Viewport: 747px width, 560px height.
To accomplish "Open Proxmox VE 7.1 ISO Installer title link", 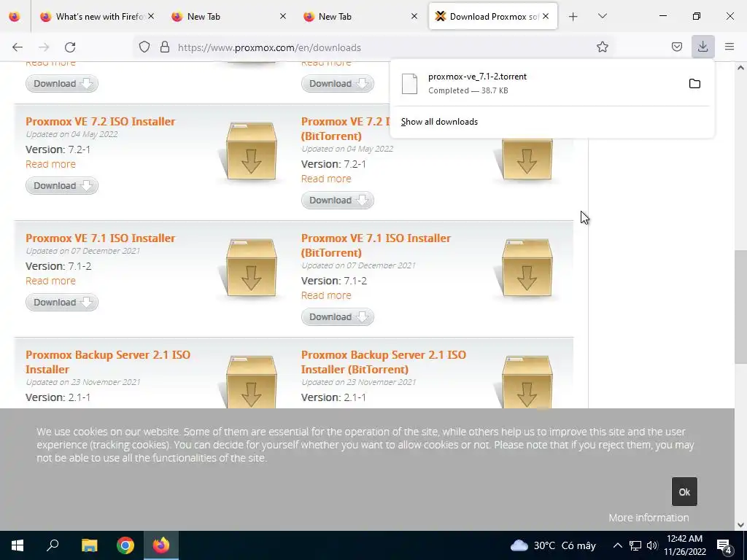I will click(x=101, y=238).
